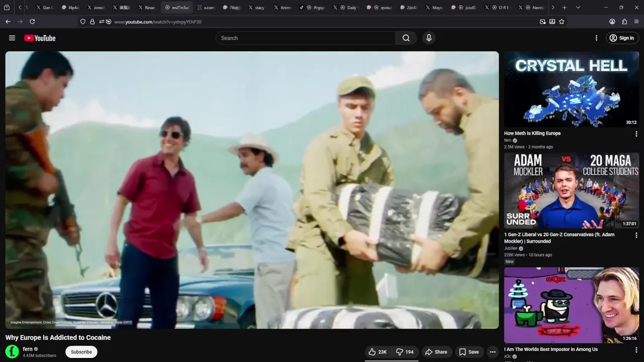Focus the address bar URL
644x362 pixels.
[x=158, y=22]
